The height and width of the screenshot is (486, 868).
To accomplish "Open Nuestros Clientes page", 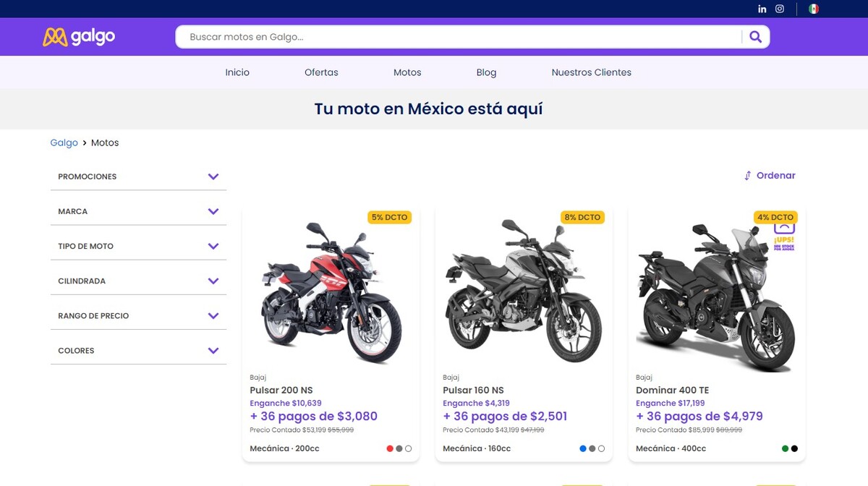I will point(591,72).
